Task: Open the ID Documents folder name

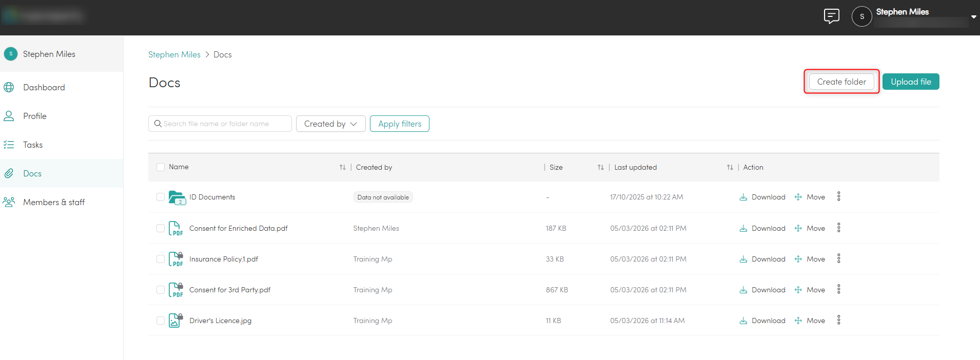Action: [x=212, y=197]
